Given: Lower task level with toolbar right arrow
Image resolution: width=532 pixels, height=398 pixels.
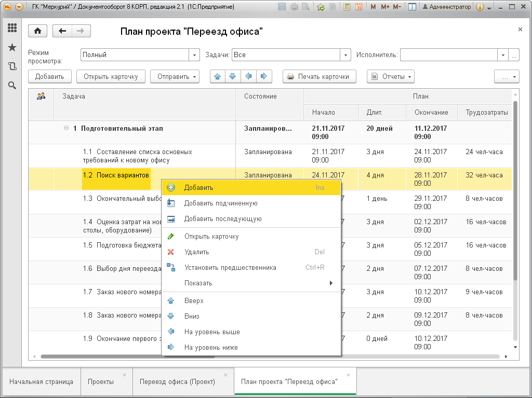Looking at the screenshot, I should click(264, 77).
